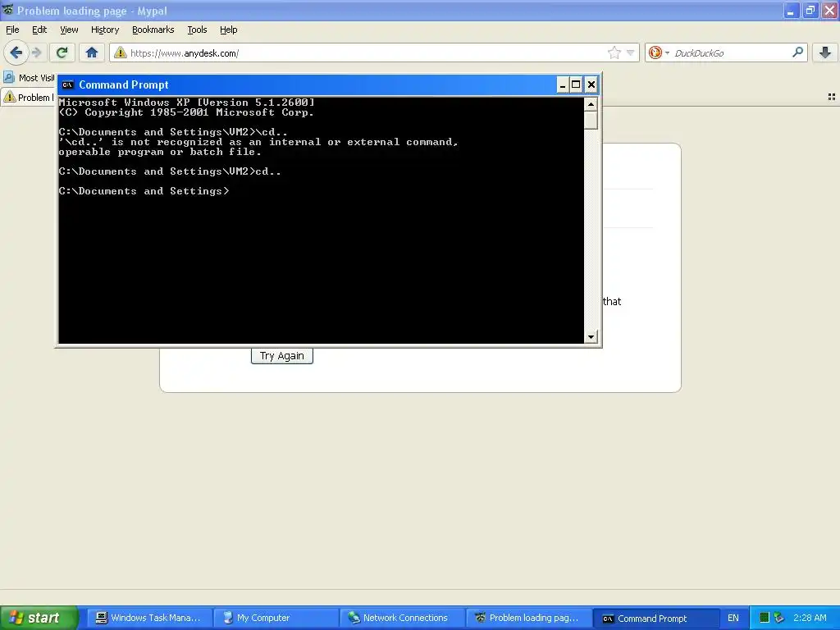
Task: Open the URL history dropdown arrow
Action: coord(631,52)
